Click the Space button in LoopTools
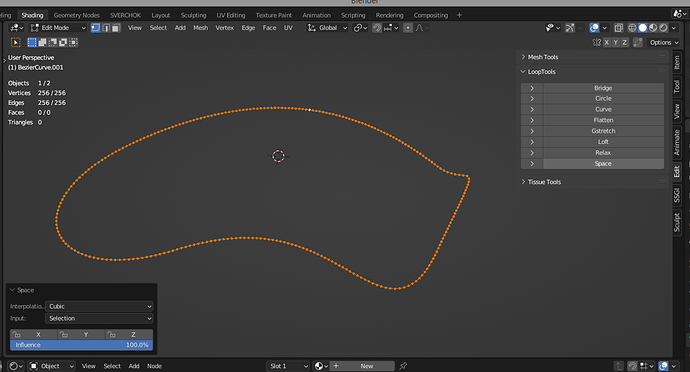This screenshot has height=372, width=690. tap(603, 164)
